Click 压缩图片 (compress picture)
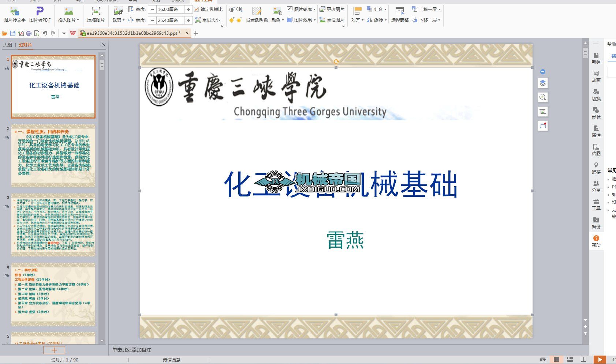Image resolution: width=616 pixels, height=364 pixels. [x=96, y=15]
